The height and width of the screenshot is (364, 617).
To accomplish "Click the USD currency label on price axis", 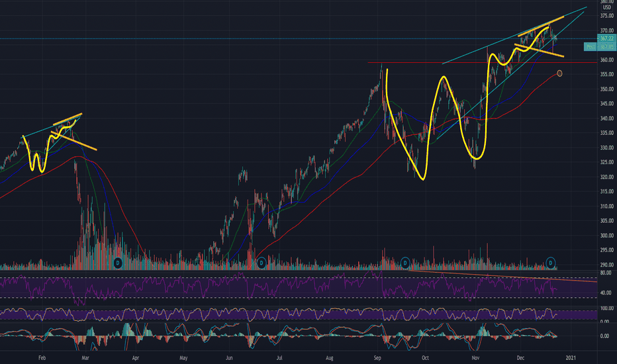I will click(607, 7).
